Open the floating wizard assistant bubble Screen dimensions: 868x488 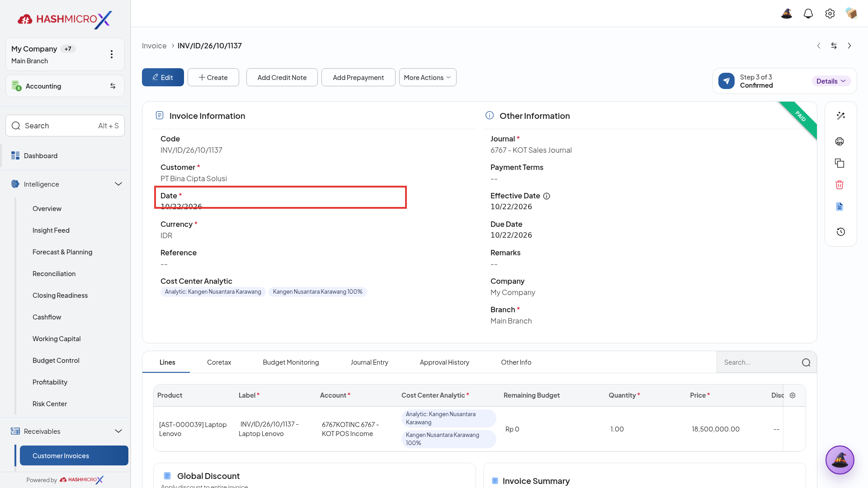click(840, 460)
